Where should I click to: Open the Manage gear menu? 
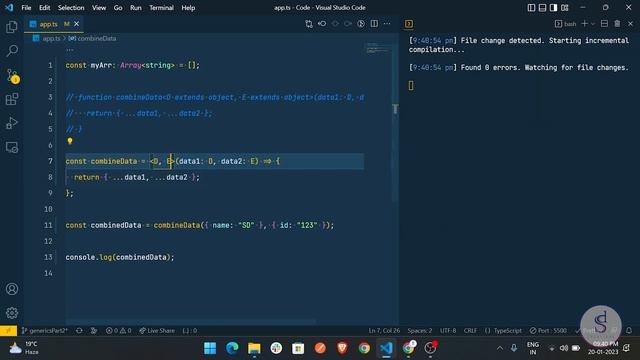[x=12, y=313]
